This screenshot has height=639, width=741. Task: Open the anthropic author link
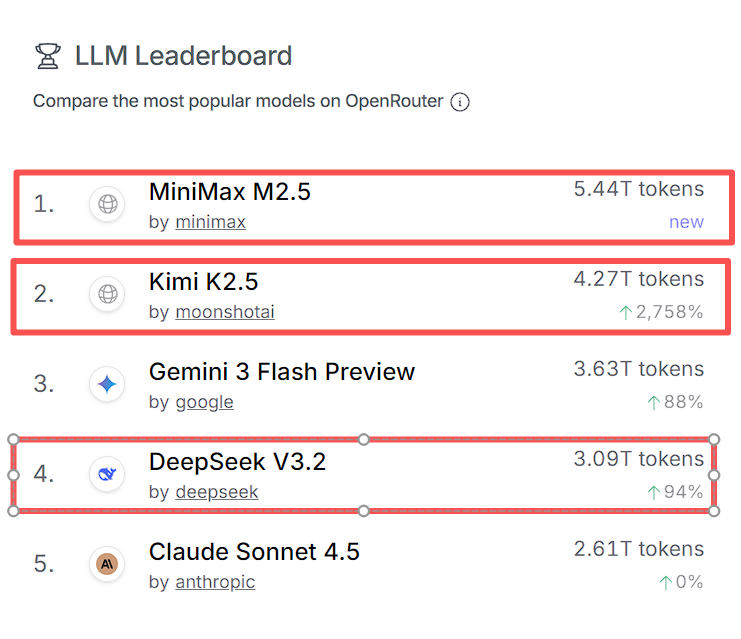coord(215,582)
